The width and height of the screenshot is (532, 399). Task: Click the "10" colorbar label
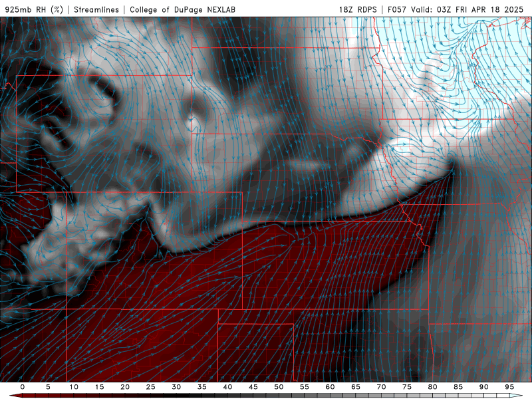(x=74, y=387)
